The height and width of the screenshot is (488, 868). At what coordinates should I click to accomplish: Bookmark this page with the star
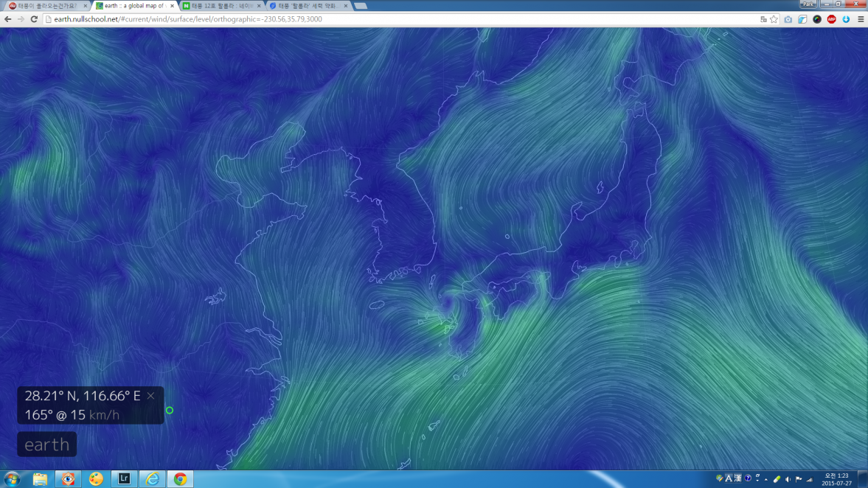click(x=774, y=19)
